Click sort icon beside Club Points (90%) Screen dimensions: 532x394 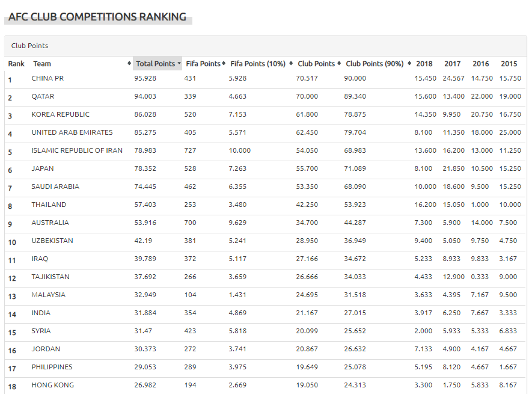(409, 64)
